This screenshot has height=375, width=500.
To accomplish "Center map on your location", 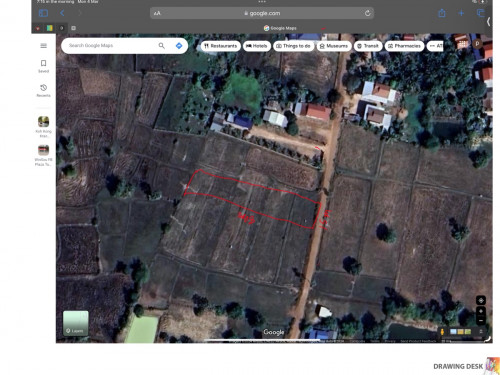I will (x=481, y=300).
